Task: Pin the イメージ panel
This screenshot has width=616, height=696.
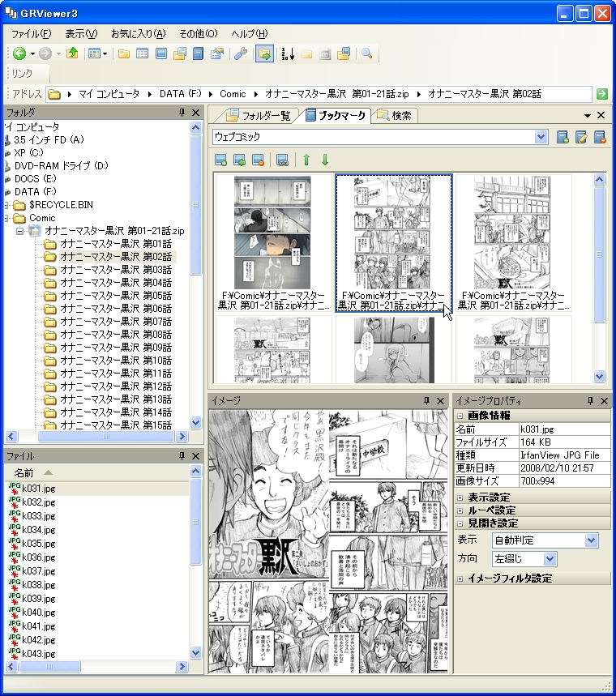Action: (426, 401)
